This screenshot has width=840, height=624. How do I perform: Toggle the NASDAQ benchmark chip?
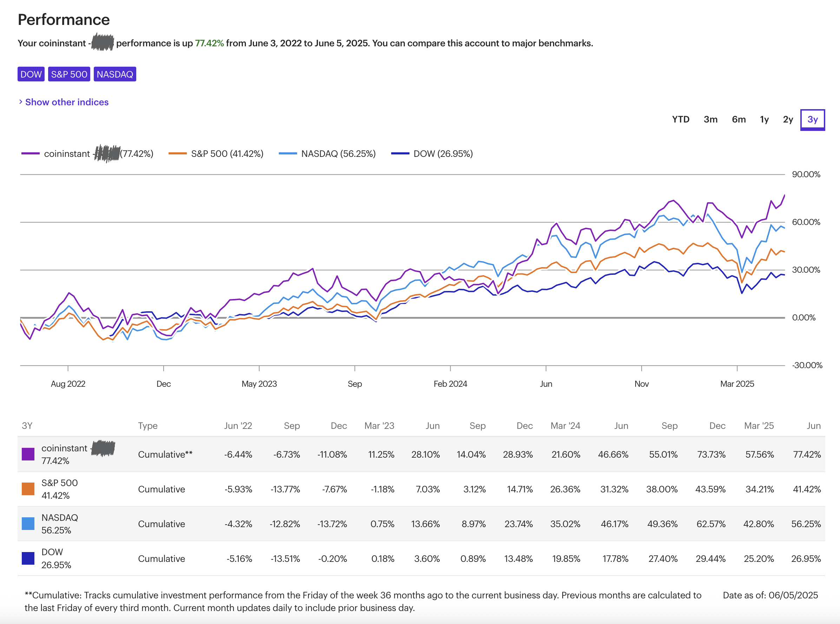(115, 74)
